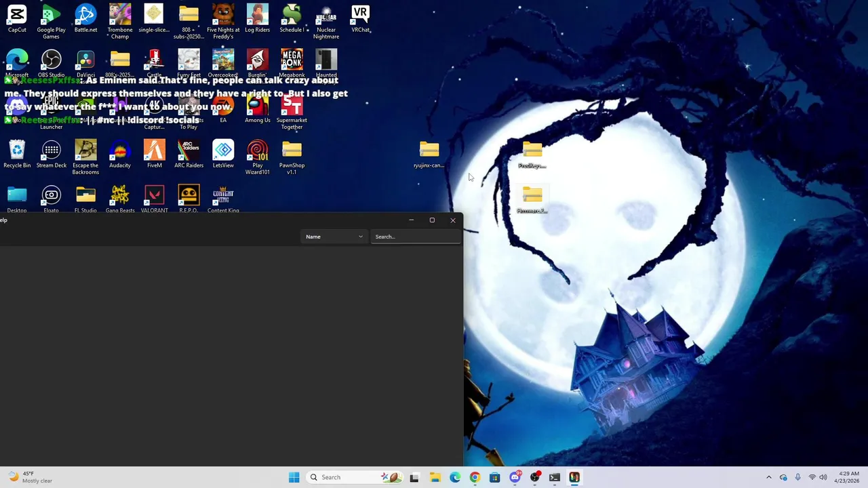The height and width of the screenshot is (488, 868).
Task: Switch to Discord on the taskbar
Action: 515,477
